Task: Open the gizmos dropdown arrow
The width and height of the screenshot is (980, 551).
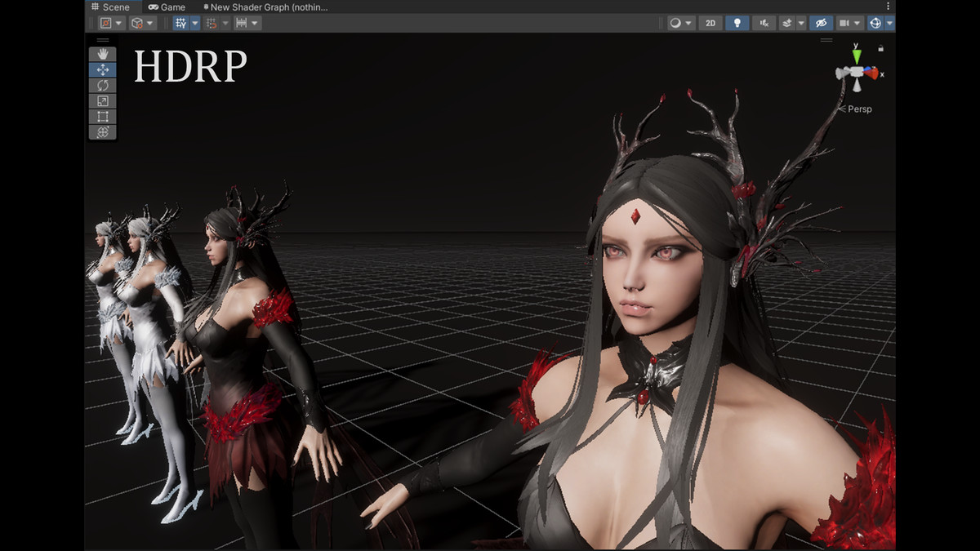Action: (889, 23)
